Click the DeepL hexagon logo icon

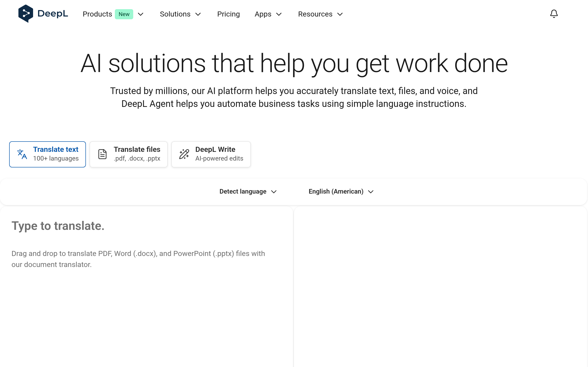click(25, 14)
